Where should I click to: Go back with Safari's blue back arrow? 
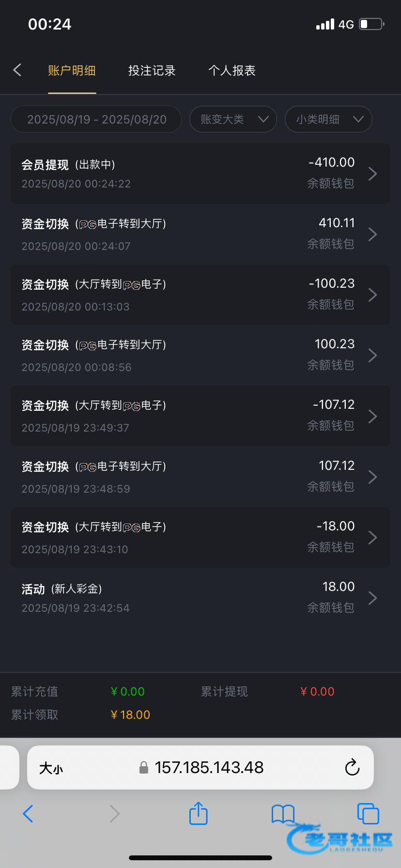[x=28, y=814]
